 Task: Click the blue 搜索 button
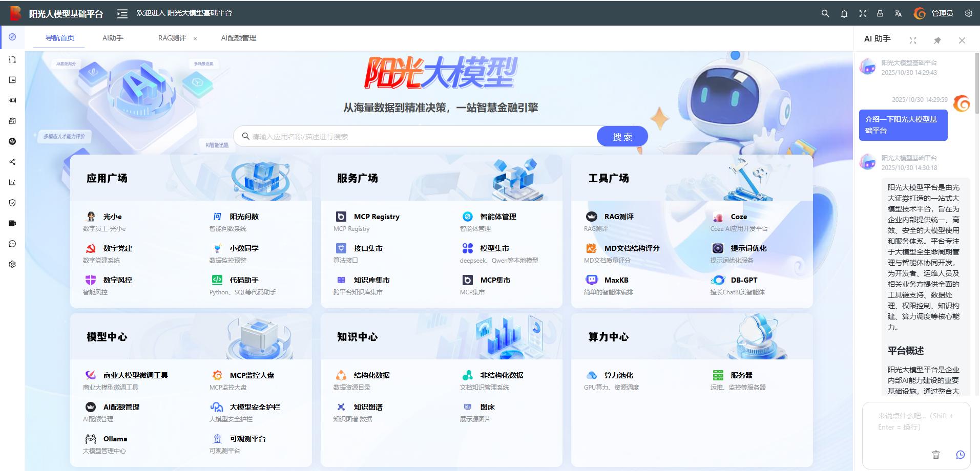click(622, 137)
